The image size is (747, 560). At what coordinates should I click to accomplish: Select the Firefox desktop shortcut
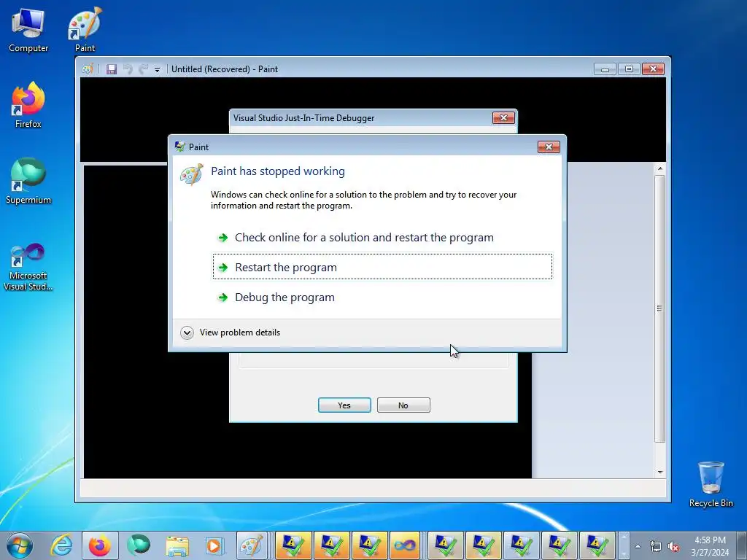pyautogui.click(x=28, y=105)
